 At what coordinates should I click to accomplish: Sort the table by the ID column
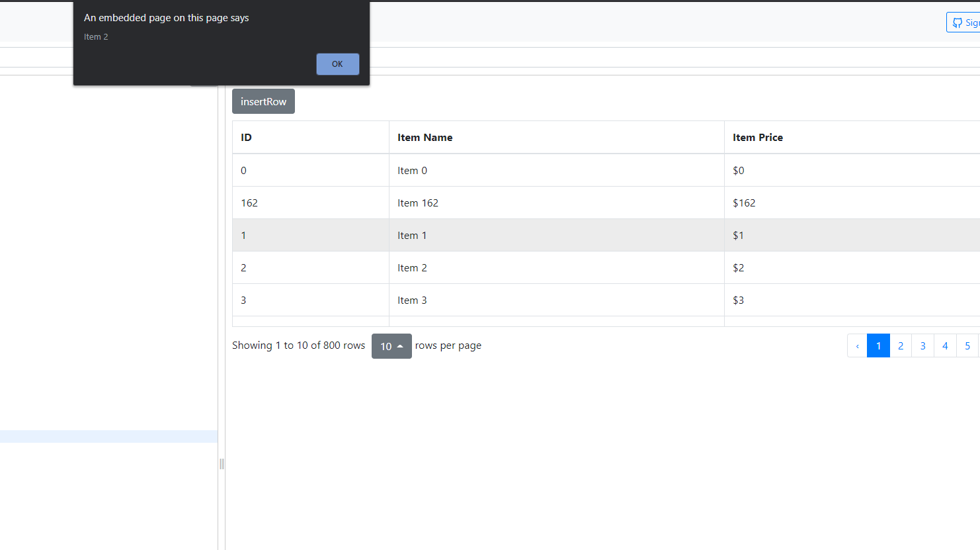tap(245, 137)
